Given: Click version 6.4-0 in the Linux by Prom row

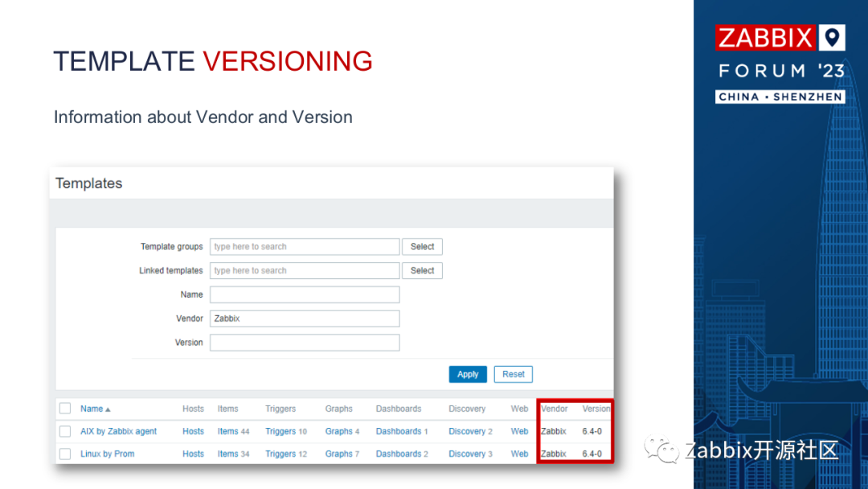Looking at the screenshot, I should pyautogui.click(x=592, y=454).
